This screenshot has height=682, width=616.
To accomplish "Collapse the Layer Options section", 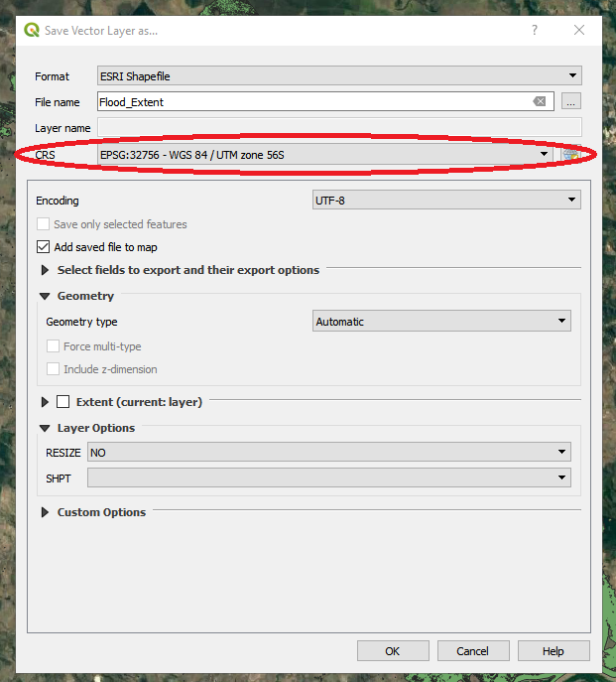I will (45, 428).
